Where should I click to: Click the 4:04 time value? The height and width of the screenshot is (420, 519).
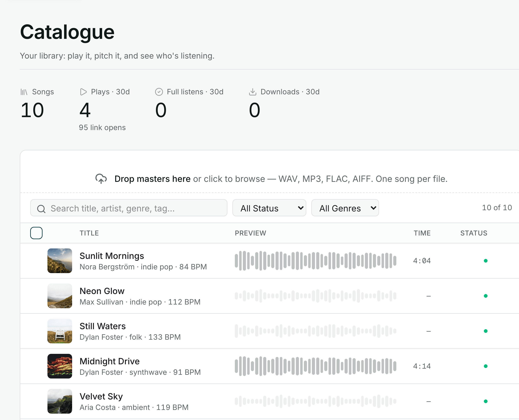[x=422, y=261]
